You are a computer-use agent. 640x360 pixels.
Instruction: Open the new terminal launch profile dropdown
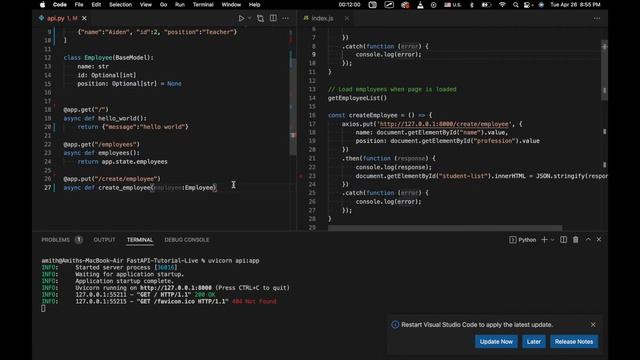(552, 240)
